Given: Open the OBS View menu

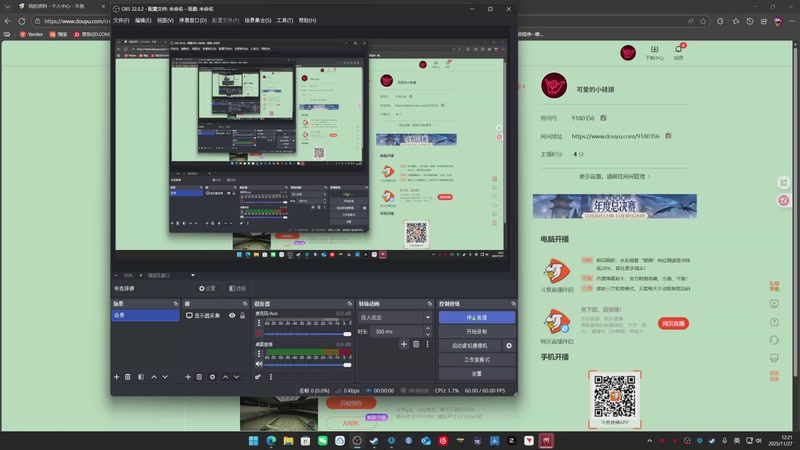Looking at the screenshot, I should [165, 20].
